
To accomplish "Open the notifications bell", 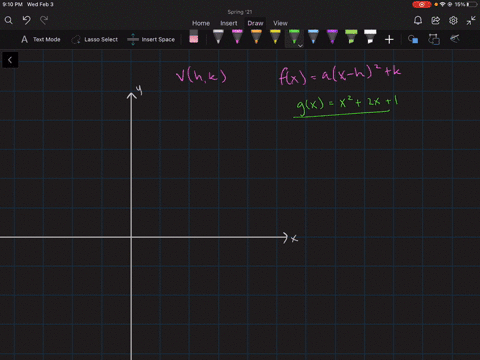I will pos(418,21).
